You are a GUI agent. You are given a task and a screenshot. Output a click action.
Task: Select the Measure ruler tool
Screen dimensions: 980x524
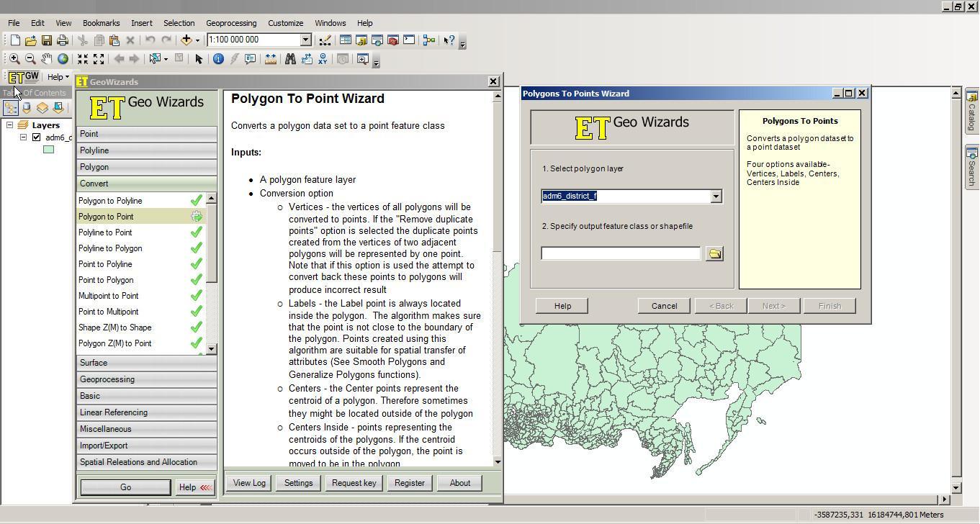(271, 59)
